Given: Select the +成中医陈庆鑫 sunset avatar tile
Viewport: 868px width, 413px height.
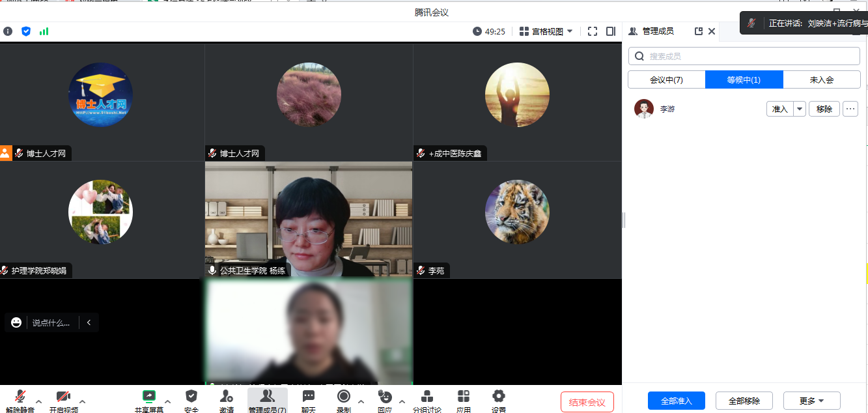Looking at the screenshot, I should click(518, 94).
